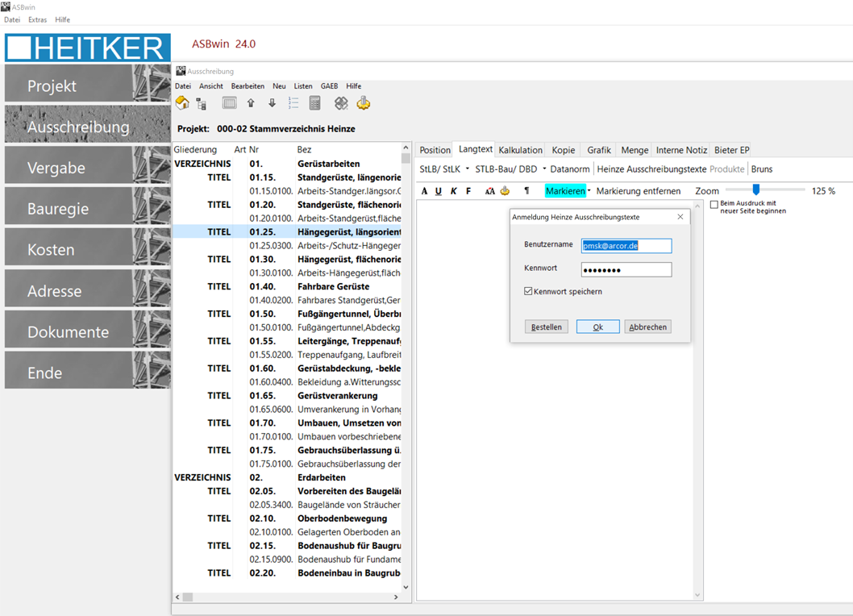Image resolution: width=853 pixels, height=616 pixels.
Task: Click the Zoom slider handle
Action: point(756,189)
